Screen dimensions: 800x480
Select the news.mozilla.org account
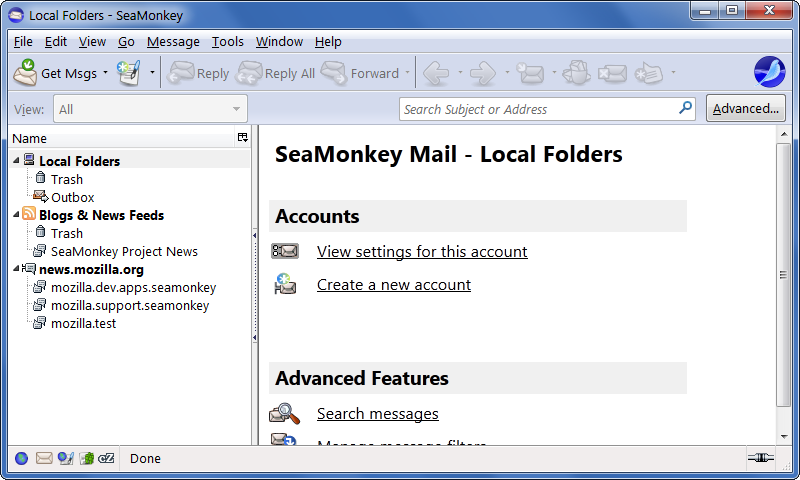coord(91,269)
